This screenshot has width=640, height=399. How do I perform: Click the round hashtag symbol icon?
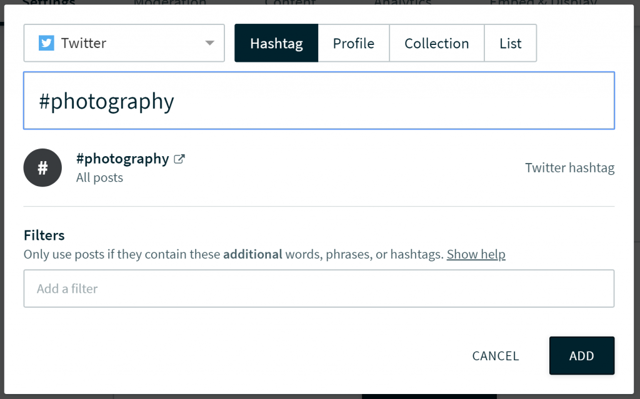point(42,168)
